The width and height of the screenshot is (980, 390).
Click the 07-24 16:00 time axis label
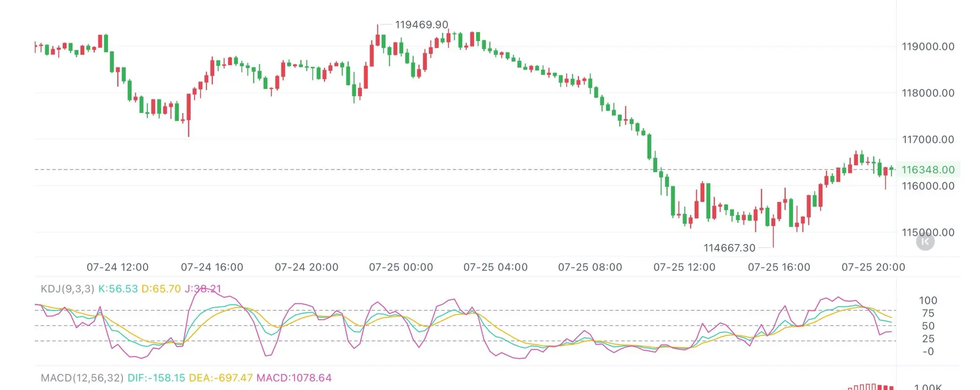pyautogui.click(x=212, y=267)
